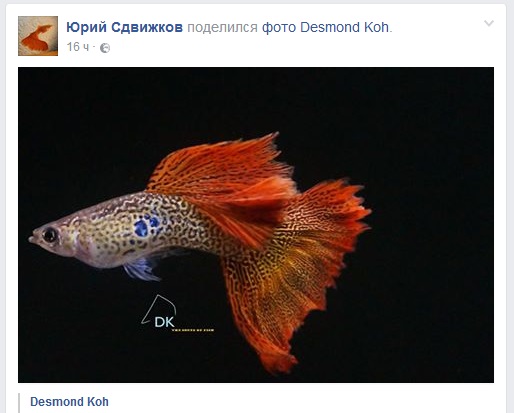This screenshot has width=514, height=413.
Task: Click the blue spot on fish body
Action: pyautogui.click(x=146, y=225)
